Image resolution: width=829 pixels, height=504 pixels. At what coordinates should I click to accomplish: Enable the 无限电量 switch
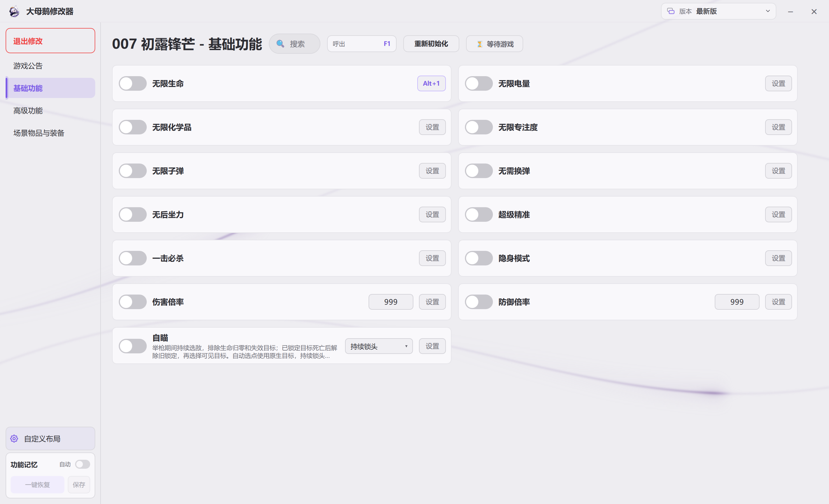[x=479, y=83]
